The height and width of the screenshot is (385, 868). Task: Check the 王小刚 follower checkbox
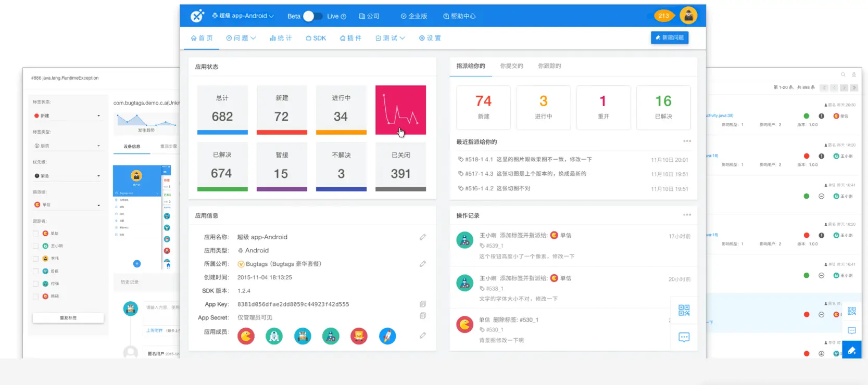[35, 246]
